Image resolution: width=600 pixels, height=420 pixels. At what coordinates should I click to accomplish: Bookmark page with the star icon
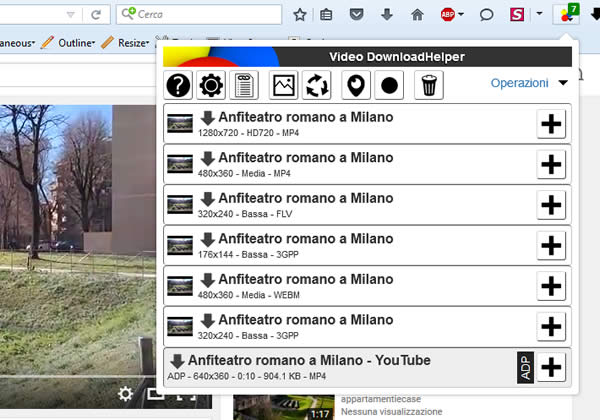click(x=300, y=15)
